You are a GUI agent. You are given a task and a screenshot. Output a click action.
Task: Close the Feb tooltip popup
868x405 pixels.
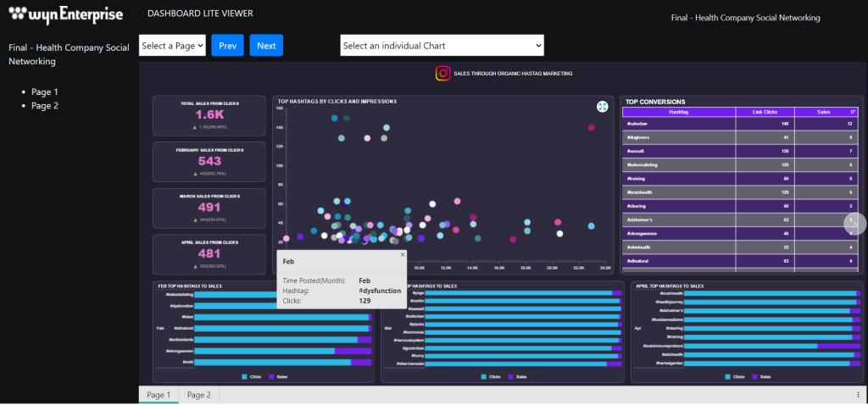[x=403, y=254]
